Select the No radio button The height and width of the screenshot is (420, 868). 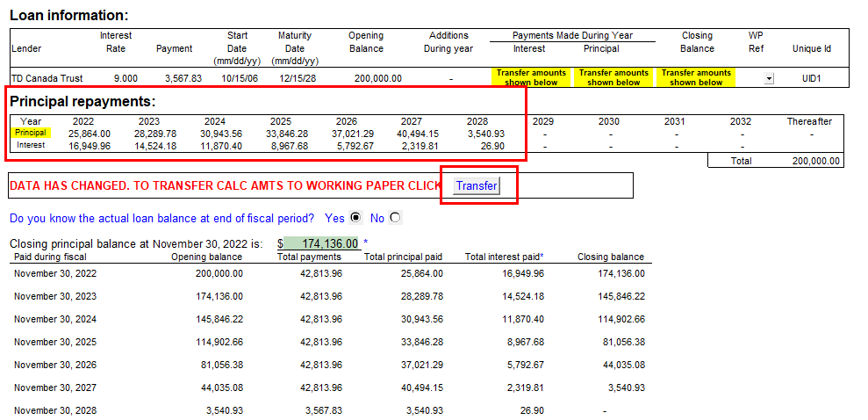(x=395, y=218)
